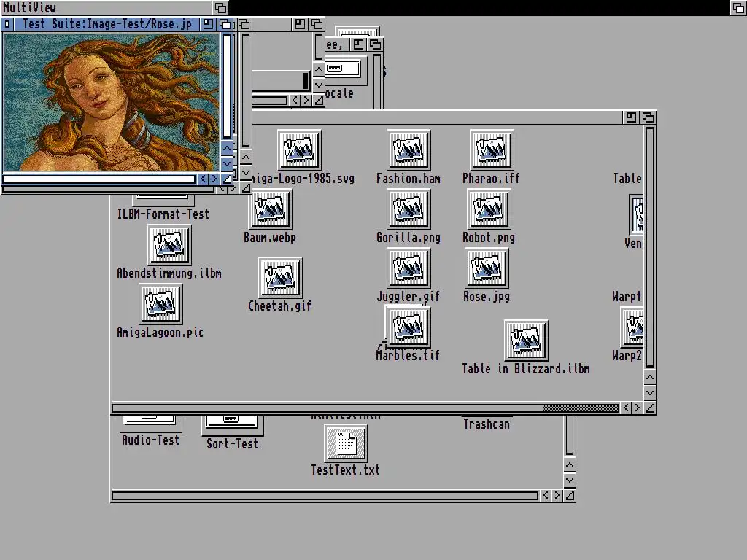Viewport: 747px width, 560px height.
Task: Click the MultiView window vertical scrollbar
Action: pos(227,86)
